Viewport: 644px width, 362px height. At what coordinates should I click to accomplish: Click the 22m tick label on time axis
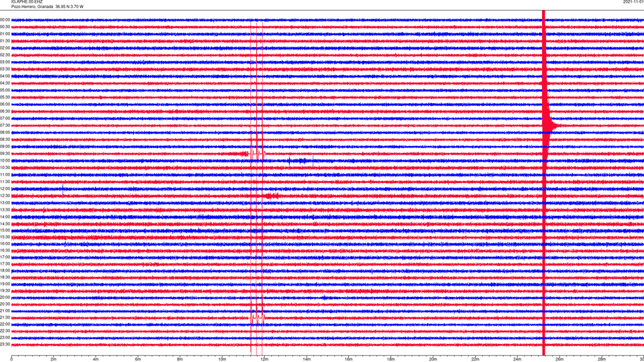pos(475,359)
